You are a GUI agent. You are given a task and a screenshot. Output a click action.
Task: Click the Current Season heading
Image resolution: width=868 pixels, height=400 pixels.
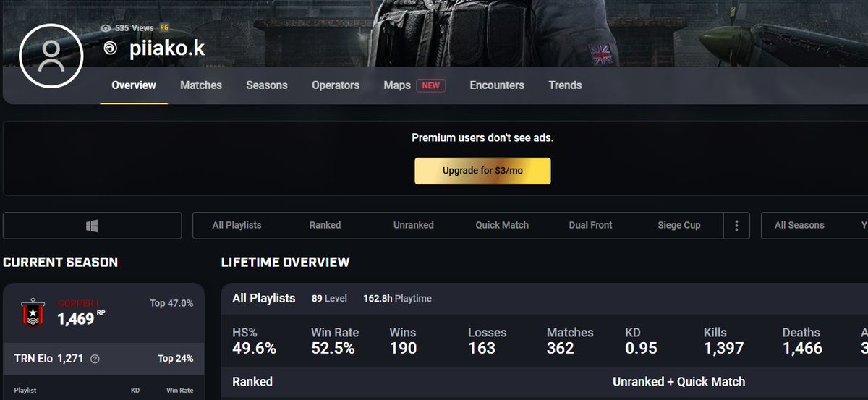60,263
